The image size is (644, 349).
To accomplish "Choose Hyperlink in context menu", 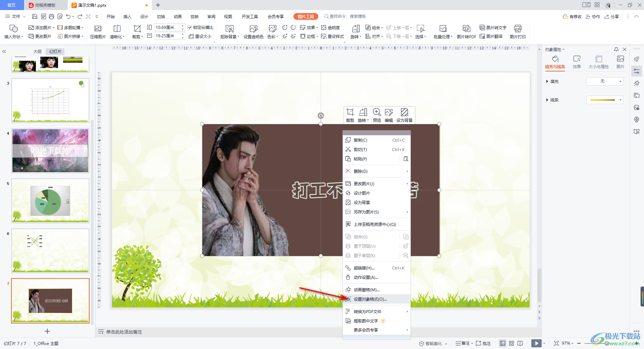I will (x=376, y=268).
